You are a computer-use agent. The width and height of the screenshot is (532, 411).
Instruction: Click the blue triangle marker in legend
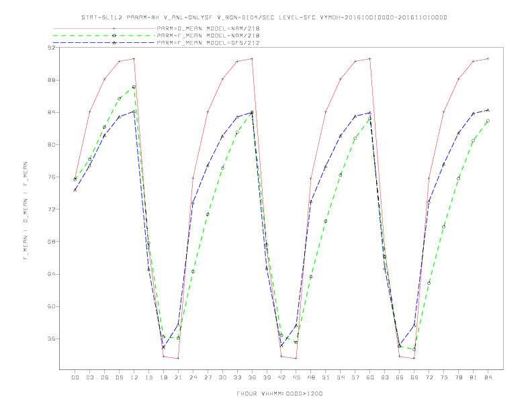point(114,43)
